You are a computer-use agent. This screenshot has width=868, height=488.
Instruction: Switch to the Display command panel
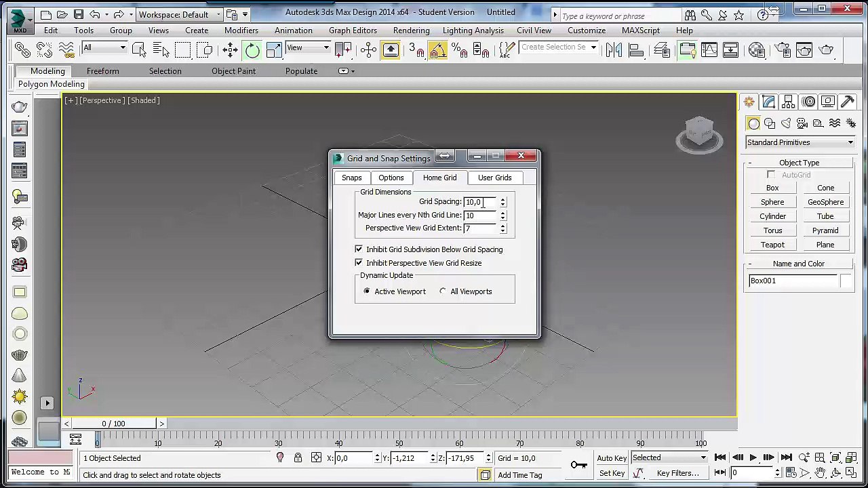point(828,102)
